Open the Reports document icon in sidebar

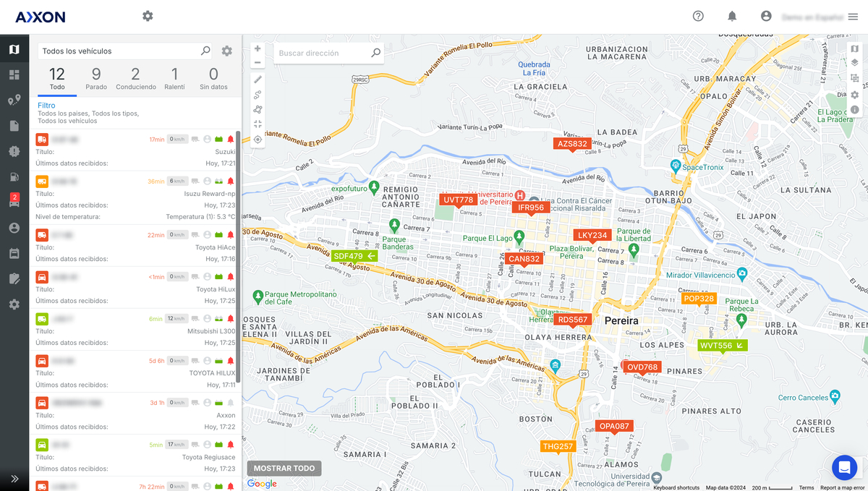pyautogui.click(x=14, y=126)
